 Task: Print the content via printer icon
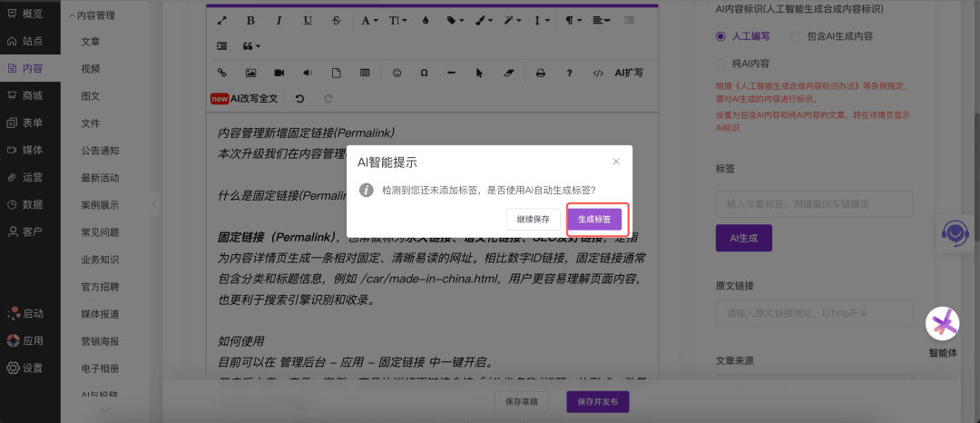pyautogui.click(x=541, y=73)
